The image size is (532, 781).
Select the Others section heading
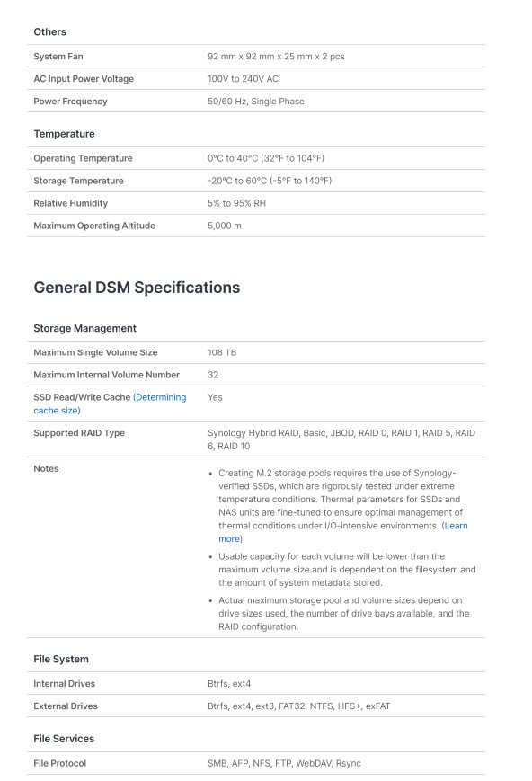[x=49, y=31]
